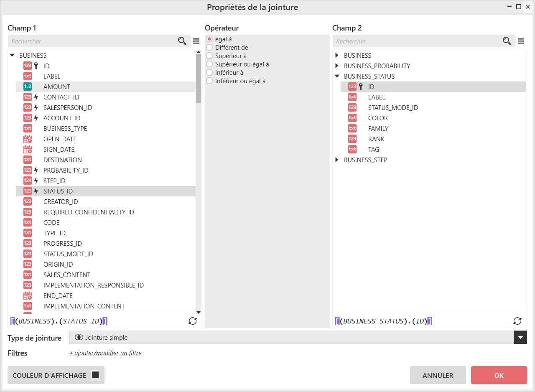Click the Champ 2 Rechercher search field
The image size is (535, 392).
pos(416,41)
